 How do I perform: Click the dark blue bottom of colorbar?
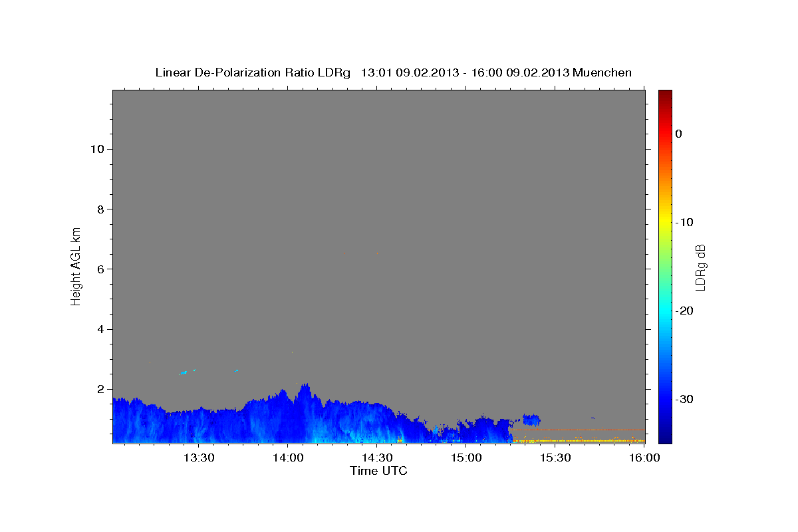(x=665, y=437)
